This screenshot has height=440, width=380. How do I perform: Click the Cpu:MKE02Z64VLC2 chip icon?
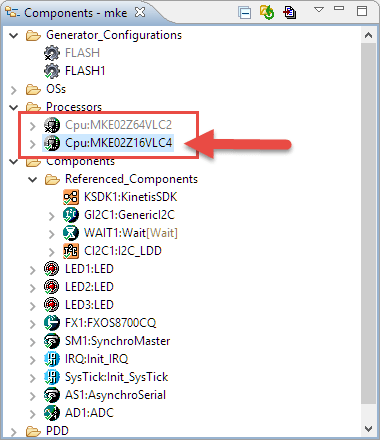point(52,125)
